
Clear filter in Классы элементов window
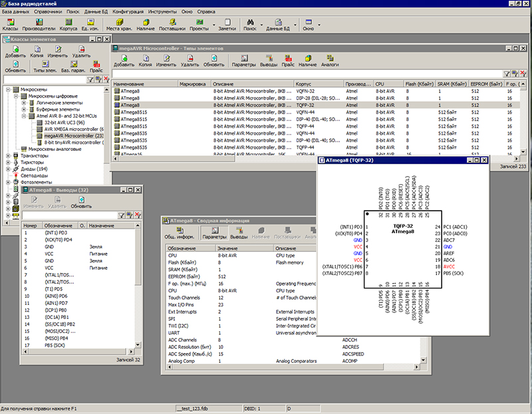(x=106, y=80)
